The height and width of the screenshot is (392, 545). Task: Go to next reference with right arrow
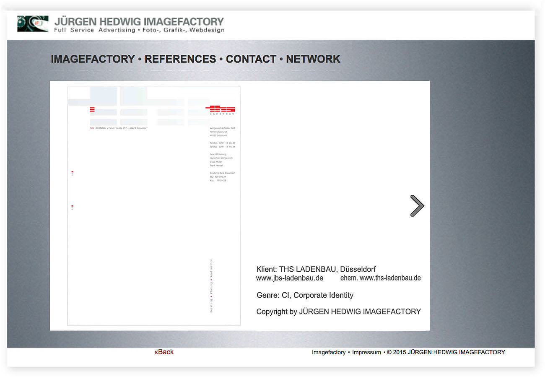point(417,206)
